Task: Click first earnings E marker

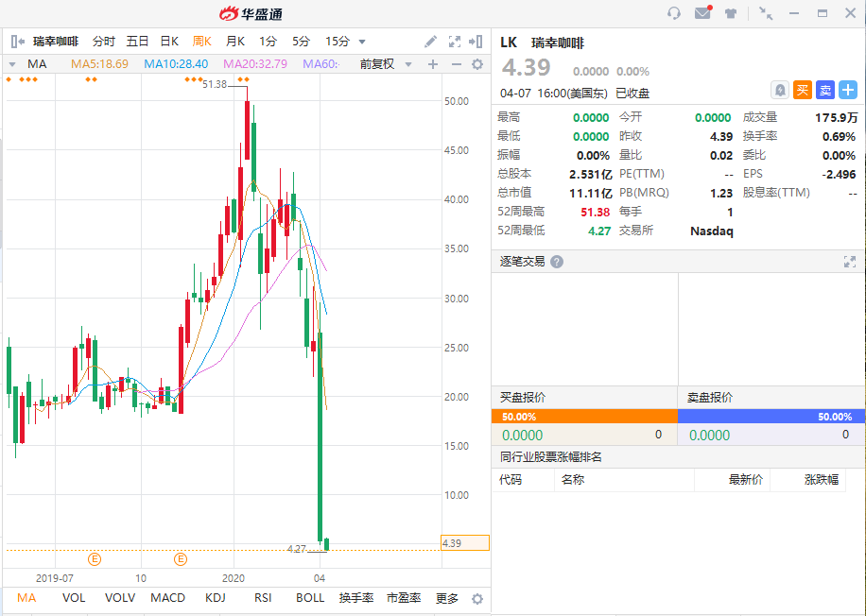Action: 95,559
